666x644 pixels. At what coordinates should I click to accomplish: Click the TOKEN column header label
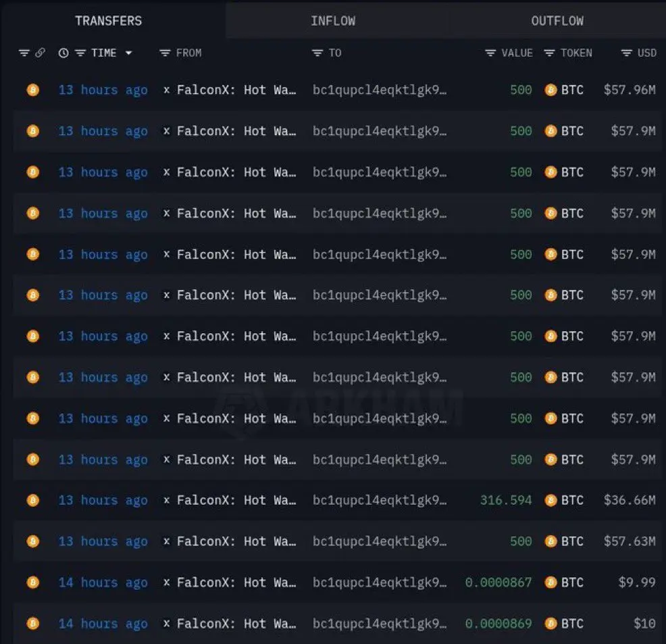click(576, 53)
